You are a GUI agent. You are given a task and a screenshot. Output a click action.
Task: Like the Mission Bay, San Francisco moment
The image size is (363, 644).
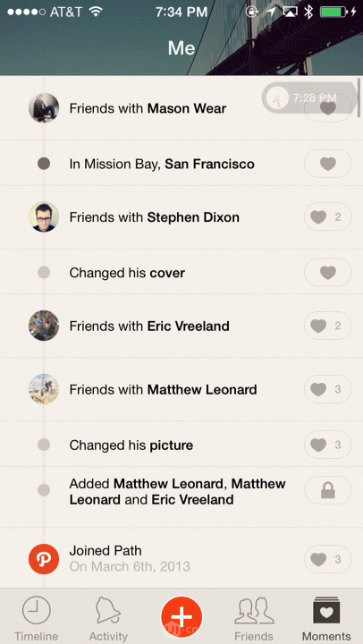tap(328, 164)
